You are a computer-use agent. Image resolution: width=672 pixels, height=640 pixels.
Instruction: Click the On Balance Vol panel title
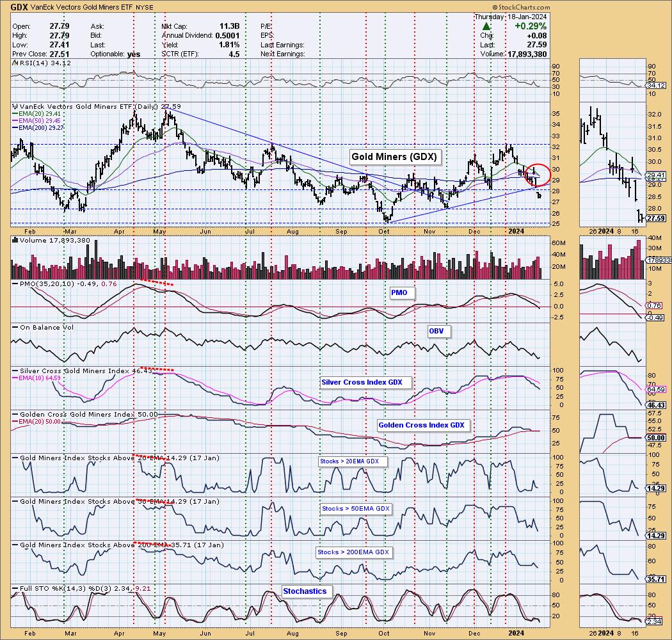(x=43, y=328)
